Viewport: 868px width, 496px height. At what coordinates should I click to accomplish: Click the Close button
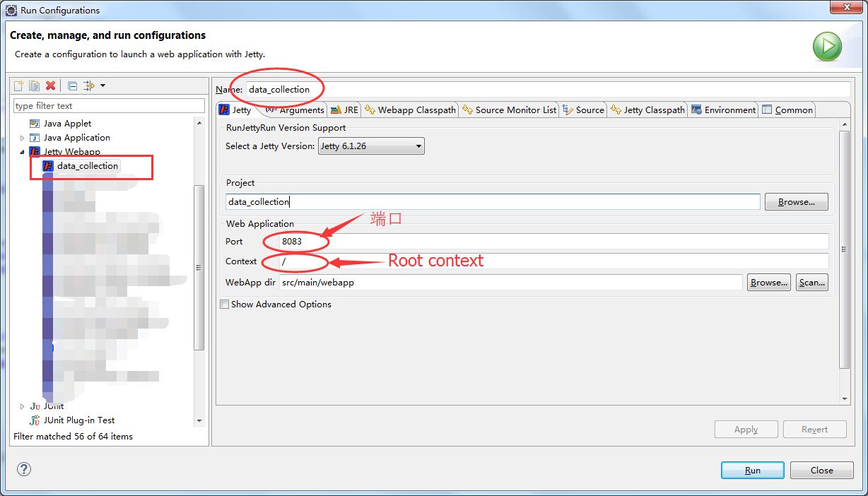(821, 471)
